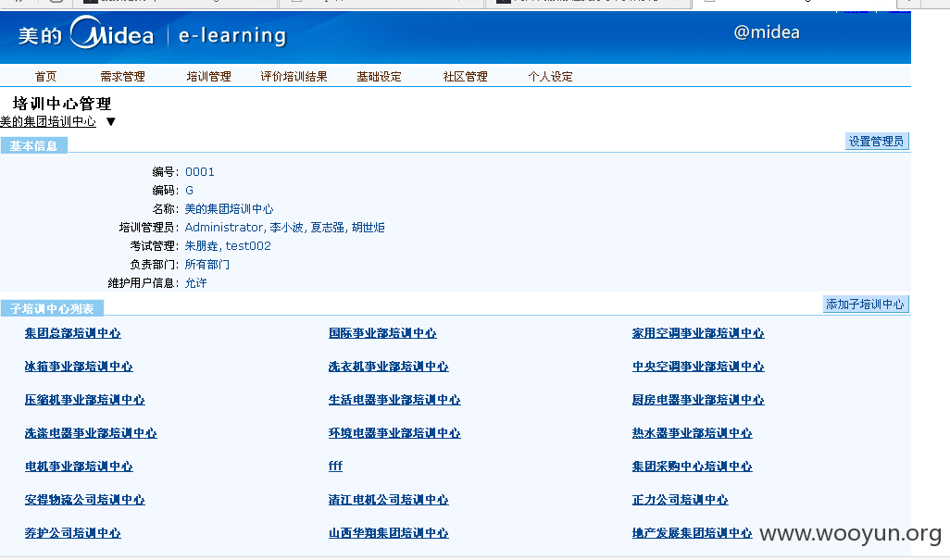This screenshot has width=950, height=560.
Task: Open 安得物流公司培训中心 link
Action: 85,500
